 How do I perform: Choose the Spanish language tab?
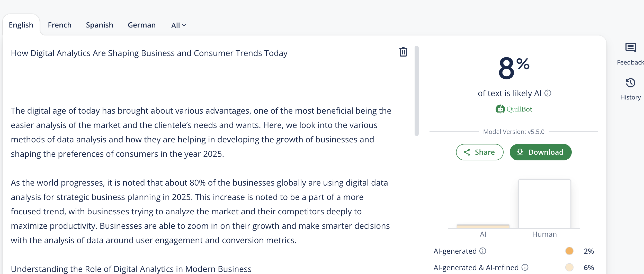tap(100, 25)
